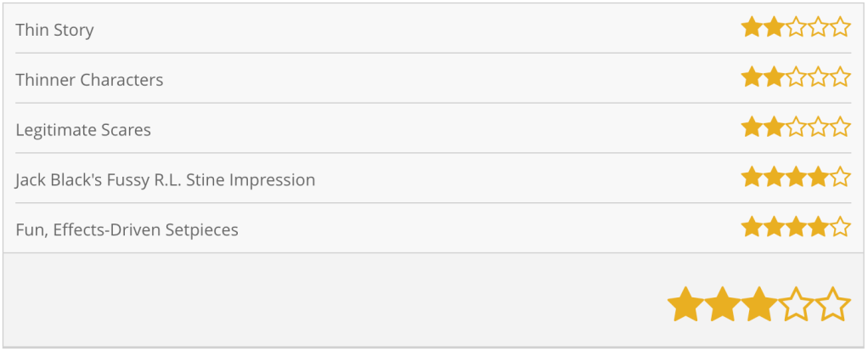The height and width of the screenshot is (351, 868).
Task: Click the second large overall rating star
Action: coord(722,305)
